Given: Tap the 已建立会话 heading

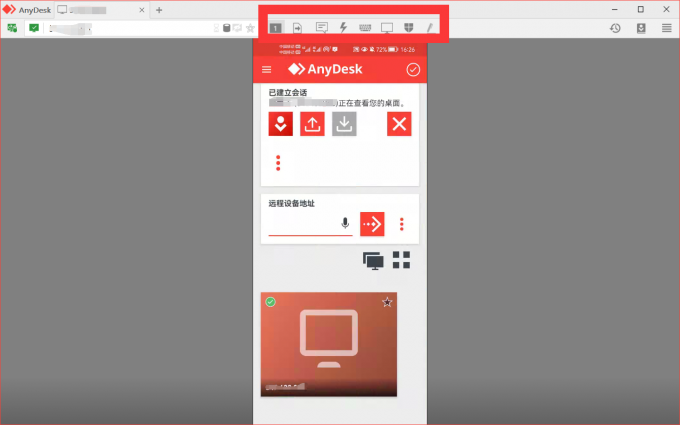Looking at the screenshot, I should [x=288, y=92].
